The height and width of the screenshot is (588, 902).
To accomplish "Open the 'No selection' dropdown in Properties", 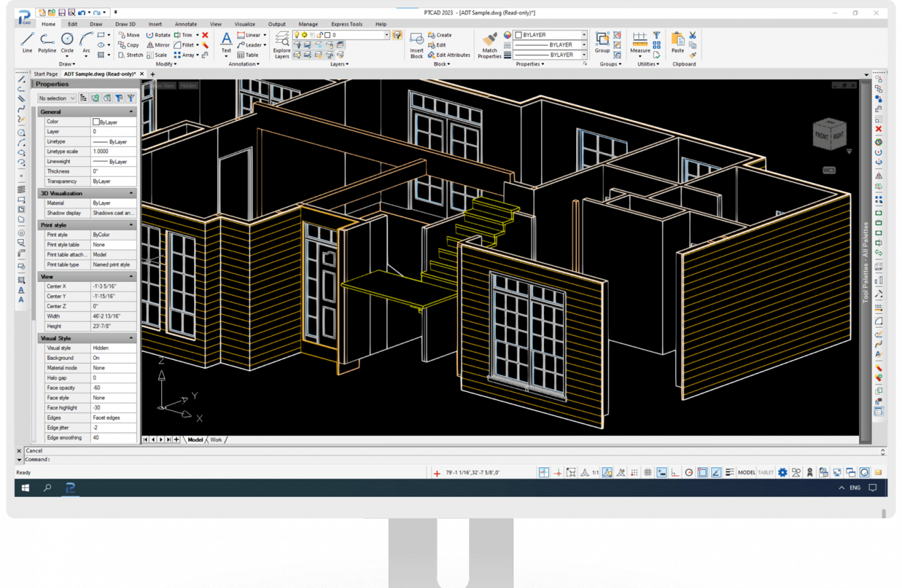I will (x=57, y=98).
